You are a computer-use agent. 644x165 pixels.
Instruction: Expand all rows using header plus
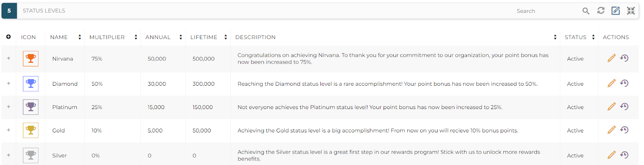(8, 37)
